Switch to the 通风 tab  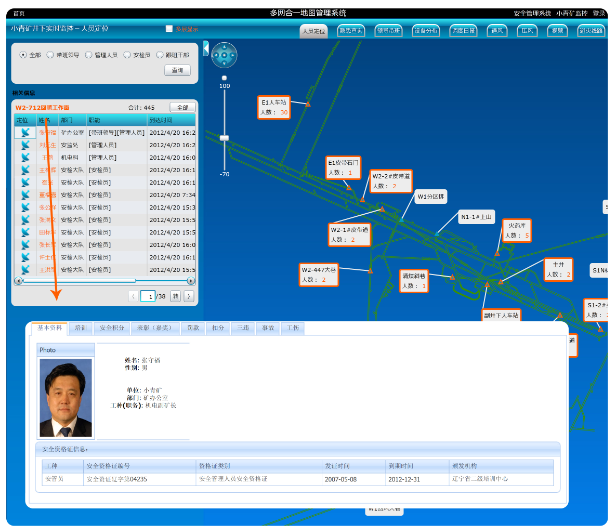pyautogui.click(x=497, y=31)
